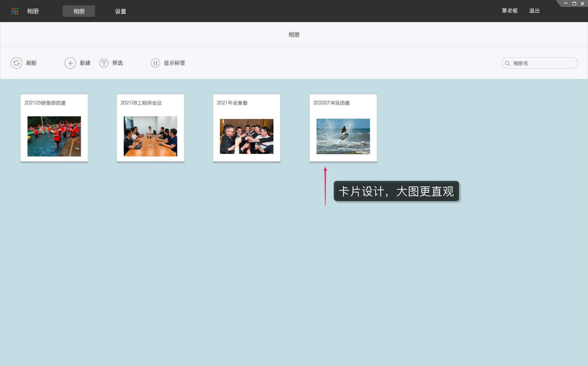Open the 设置 tab

(121, 11)
